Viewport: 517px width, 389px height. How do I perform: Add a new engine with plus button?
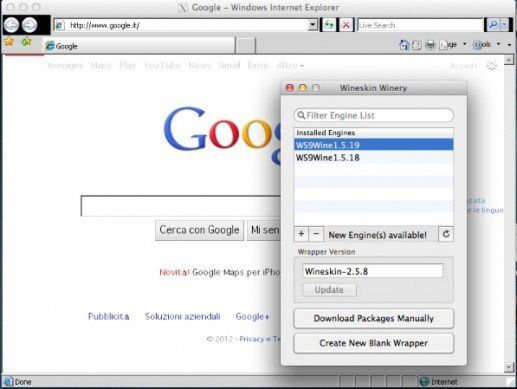pyautogui.click(x=301, y=234)
